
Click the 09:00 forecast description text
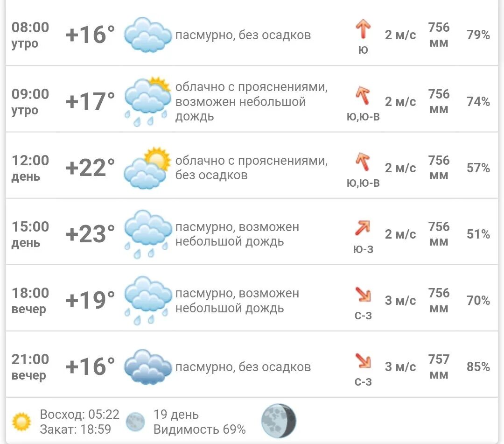click(x=252, y=102)
